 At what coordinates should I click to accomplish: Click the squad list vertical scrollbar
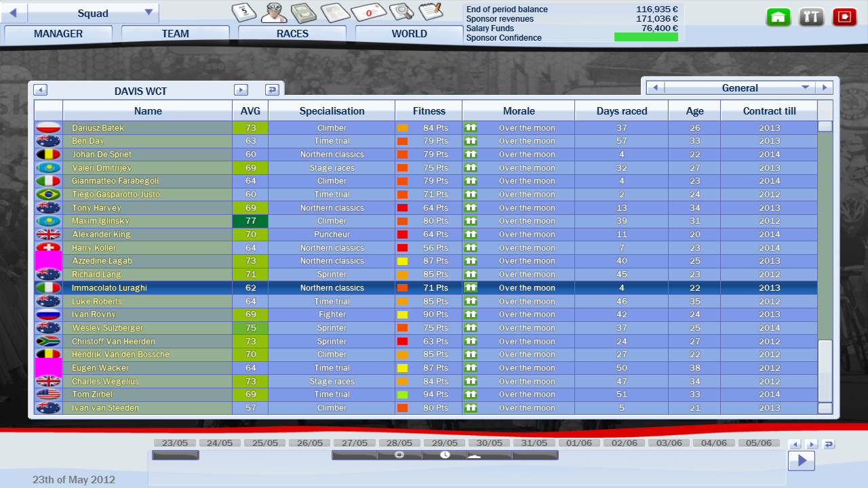point(825,271)
